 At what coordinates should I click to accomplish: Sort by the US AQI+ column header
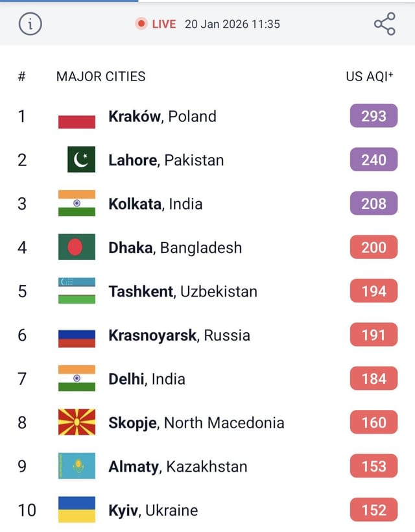coord(368,76)
